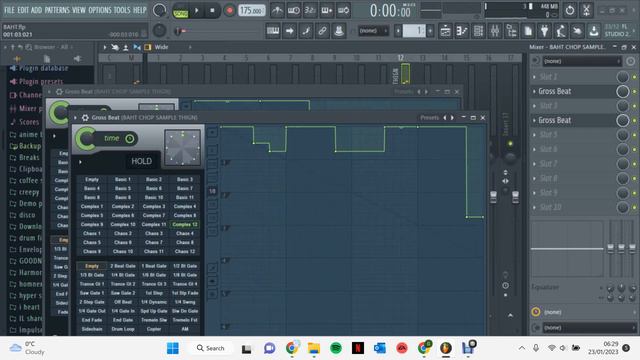This screenshot has height=360, width=640.
Task: Click bar 12 marker in playlist timeline
Action: (400, 58)
